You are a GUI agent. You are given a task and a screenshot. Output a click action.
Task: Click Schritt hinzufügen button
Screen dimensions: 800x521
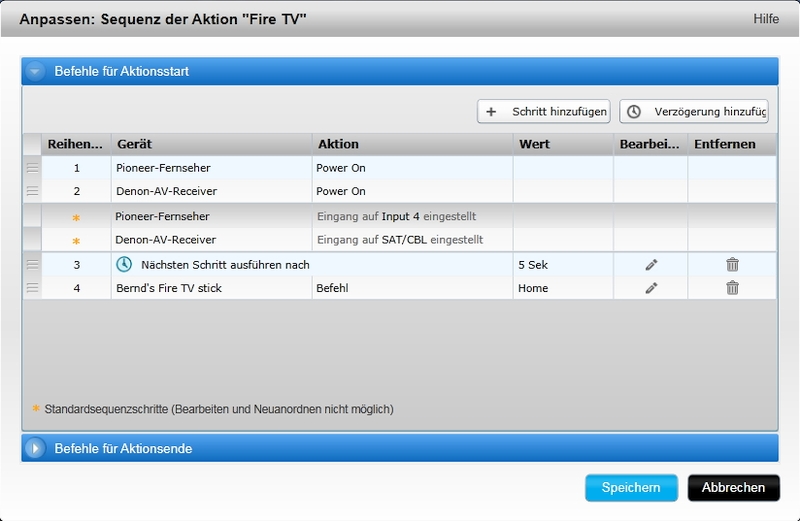(543, 112)
